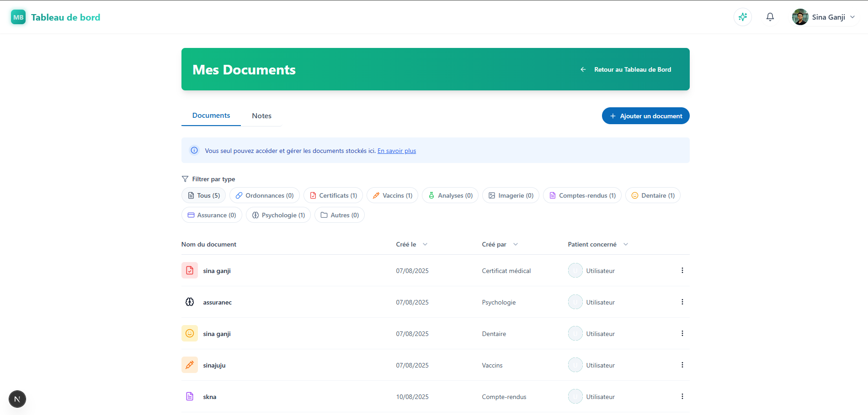This screenshot has height=415, width=868.
Task: Click the Utilisateur avatar in Compte-rendus row
Action: coord(575,396)
